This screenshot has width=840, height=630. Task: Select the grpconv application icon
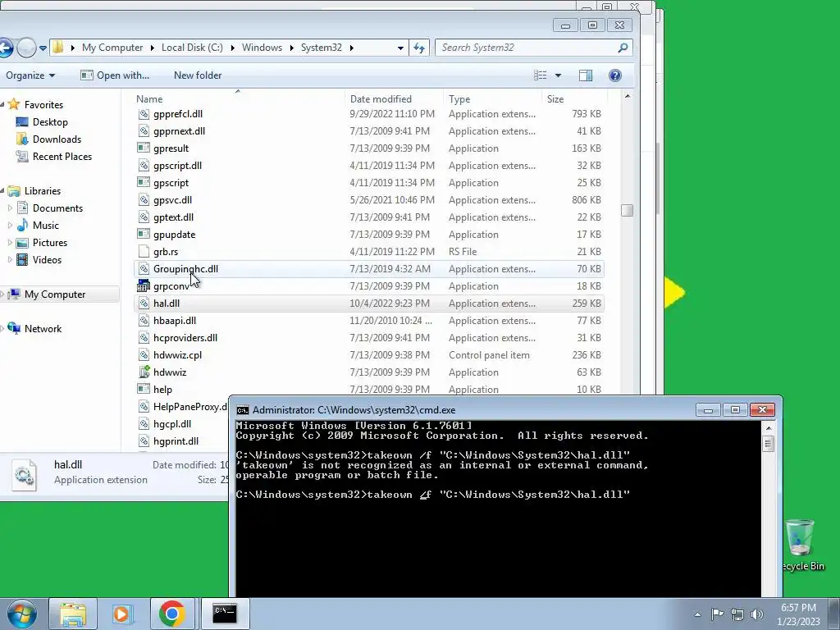pyautogui.click(x=143, y=286)
